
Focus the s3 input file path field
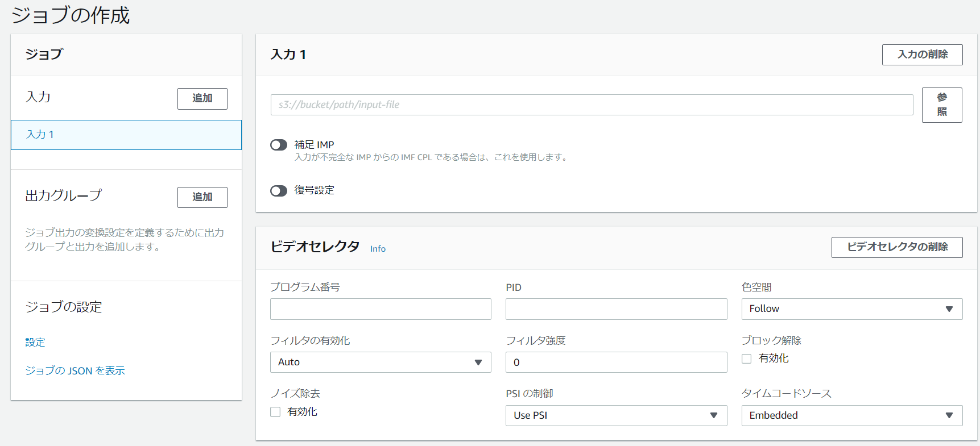point(592,105)
